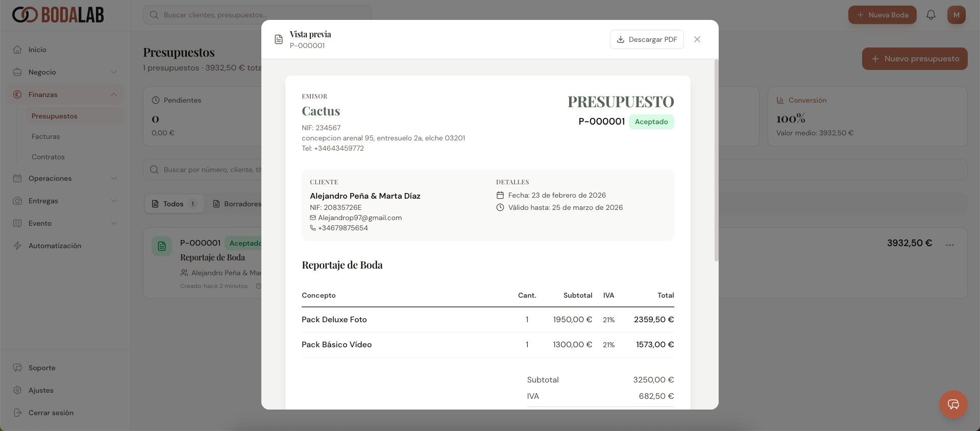The height and width of the screenshot is (431, 980).
Task: Click the document icon beside Vista previa
Action: 279,39
